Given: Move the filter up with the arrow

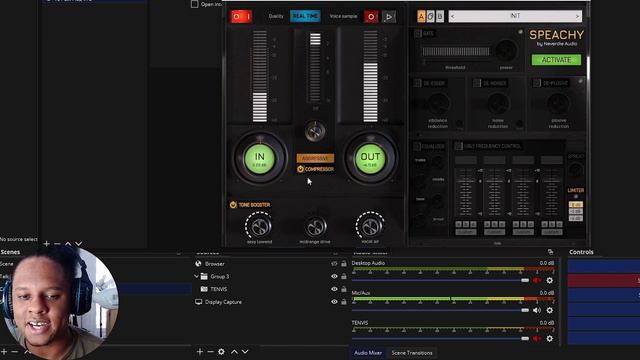Looking at the screenshot, I should point(68,244).
